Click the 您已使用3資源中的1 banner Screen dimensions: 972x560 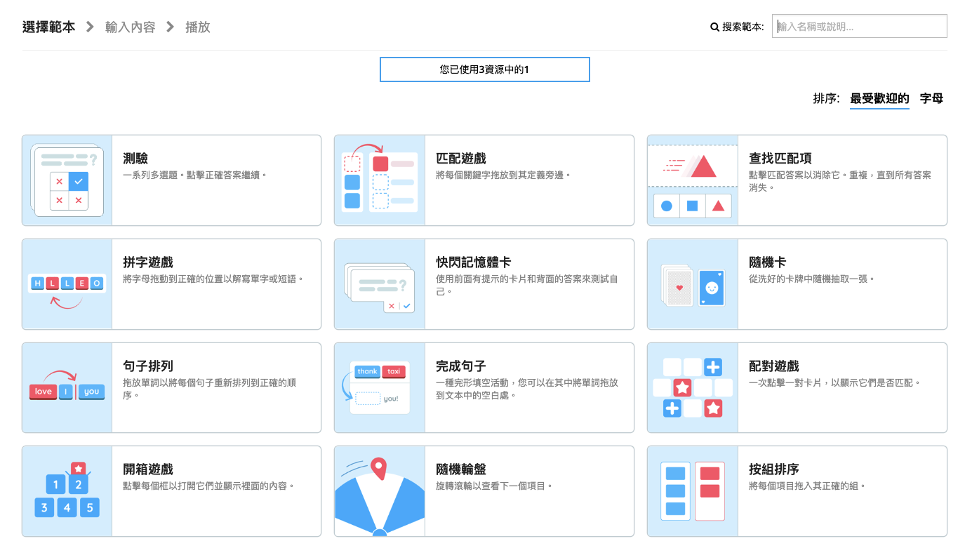[x=484, y=69]
